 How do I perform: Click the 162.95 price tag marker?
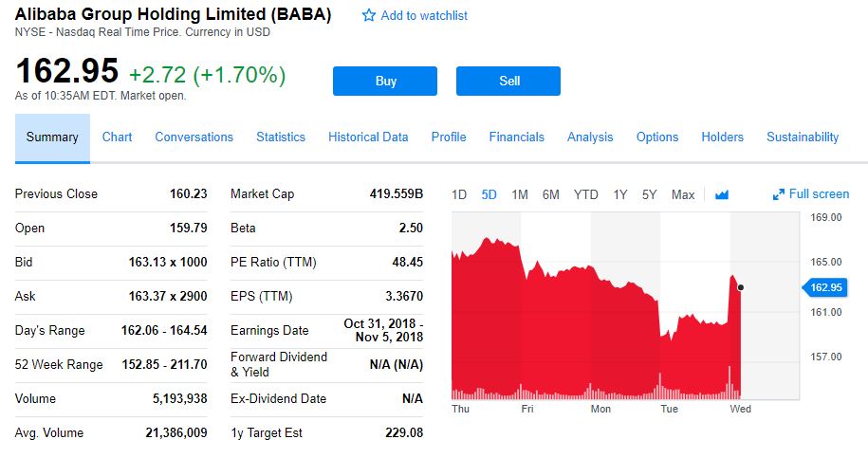(824, 287)
